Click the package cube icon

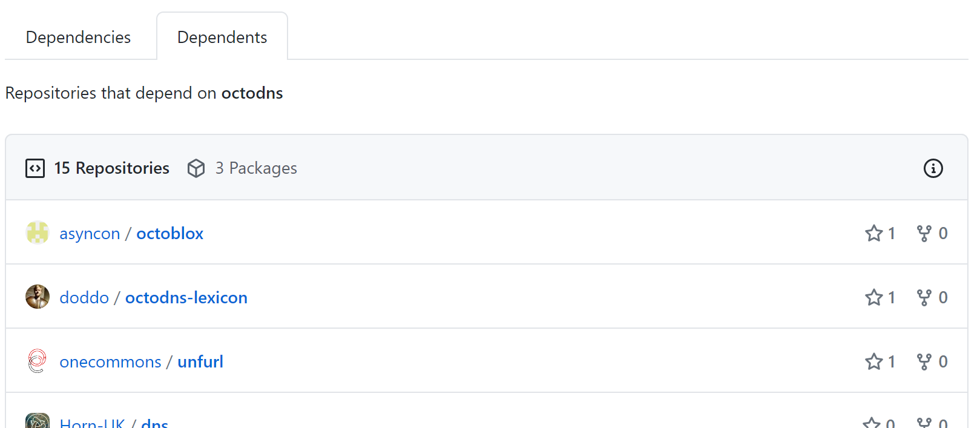pyautogui.click(x=196, y=168)
